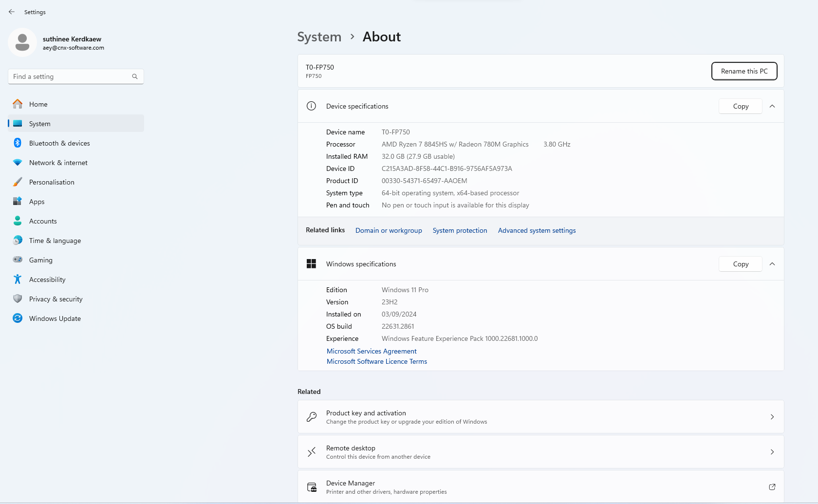The width and height of the screenshot is (818, 504).
Task: Select Network & internet in the sidebar
Action: [x=76, y=162]
